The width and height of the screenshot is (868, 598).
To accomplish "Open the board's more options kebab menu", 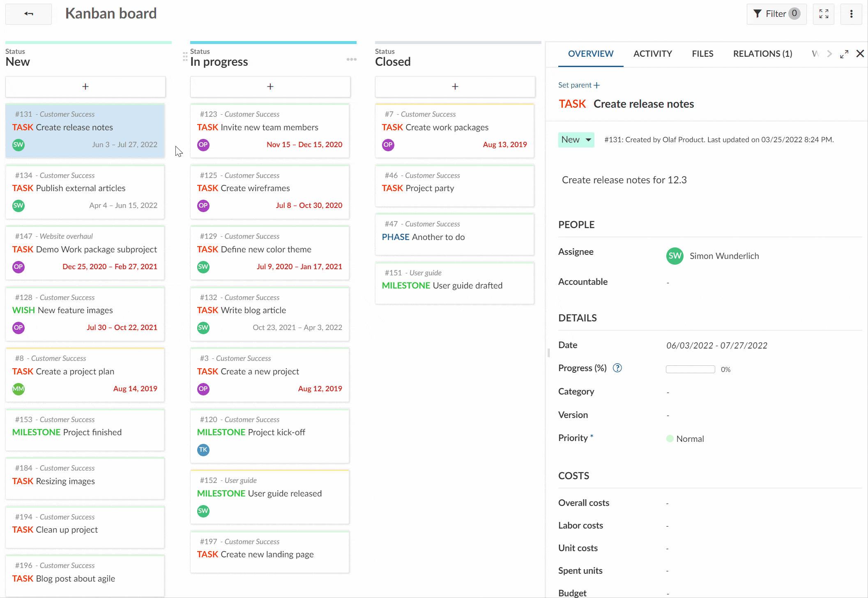I will coord(851,14).
